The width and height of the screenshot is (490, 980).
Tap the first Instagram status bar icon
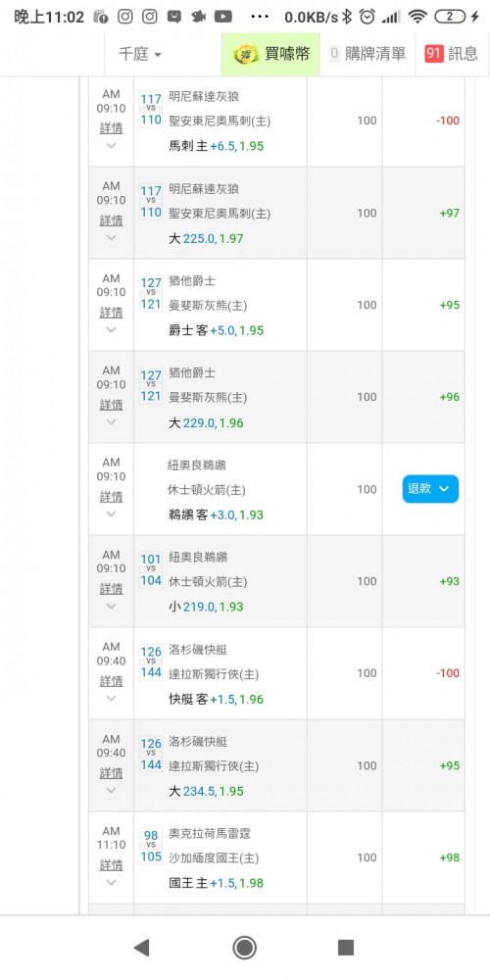coord(125,17)
